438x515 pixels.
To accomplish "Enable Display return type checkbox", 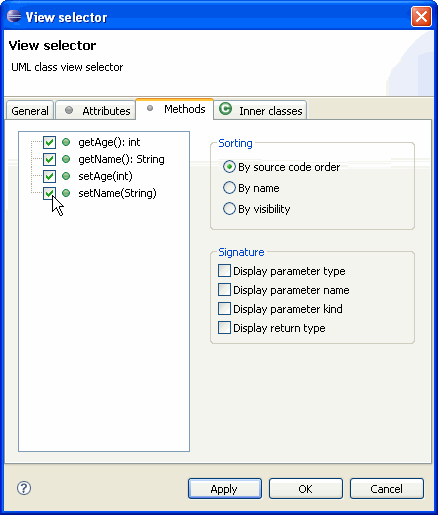I will tap(224, 328).
